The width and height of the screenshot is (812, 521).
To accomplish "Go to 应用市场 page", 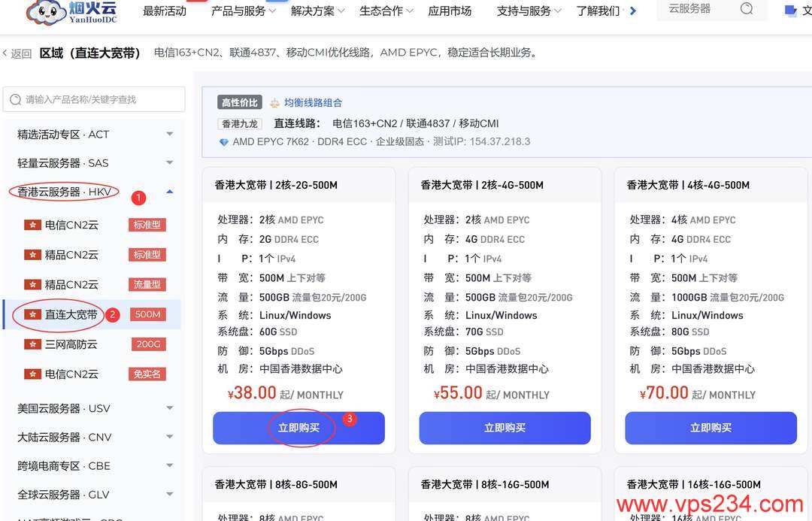I will pyautogui.click(x=450, y=11).
